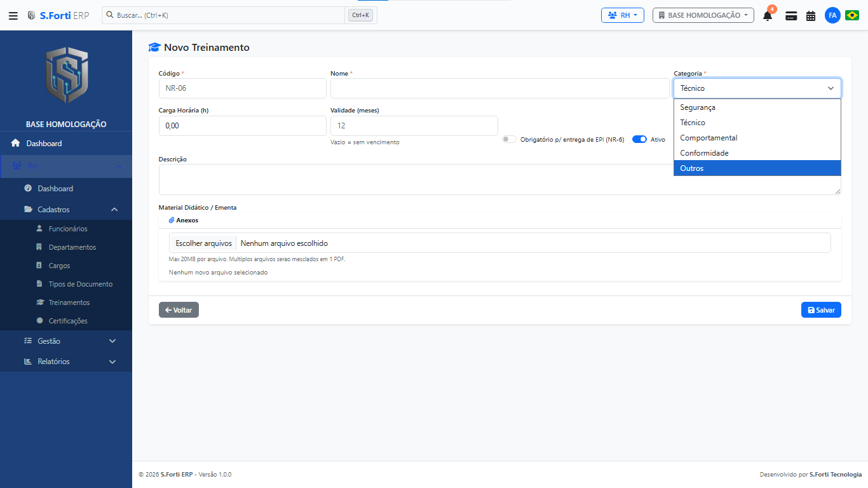Toggle the Ativo switch
Image resolution: width=868 pixels, height=488 pixels.
tap(639, 139)
